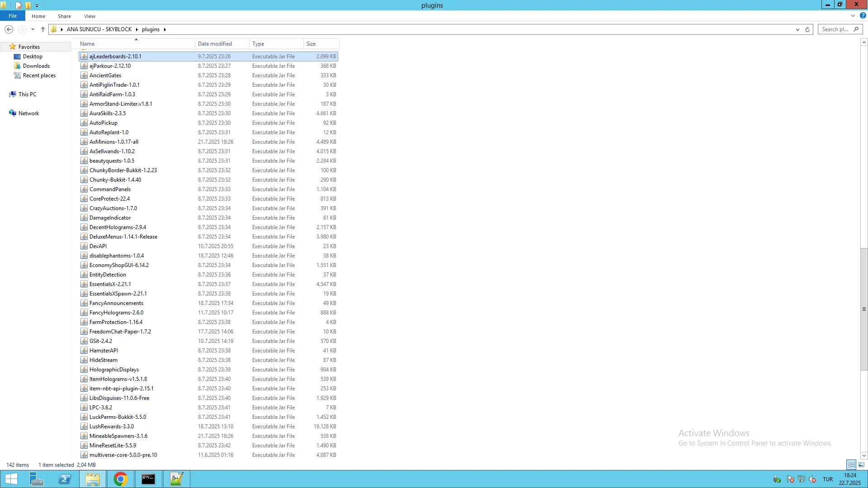Expand the ANA SUNUCU - SKYBLOCK breadcrumb arrow
Screen dimensions: 868x488
coord(137,29)
